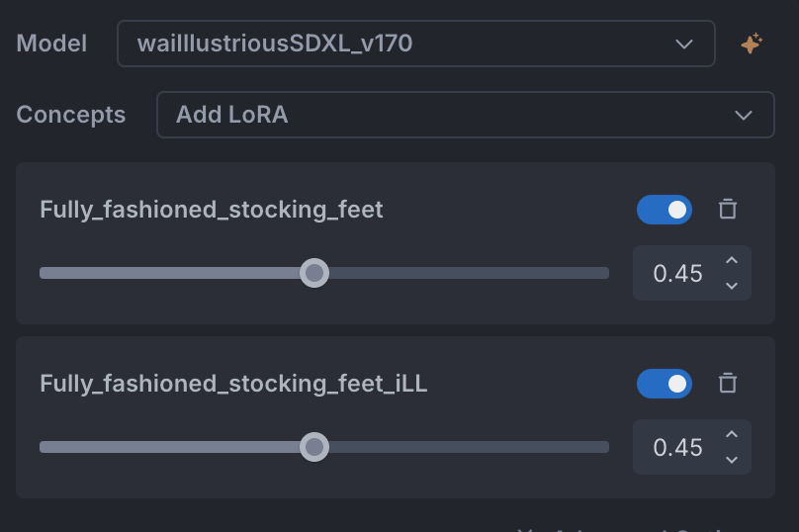Click the chevron arrow in the Add LoRA box

[744, 115]
